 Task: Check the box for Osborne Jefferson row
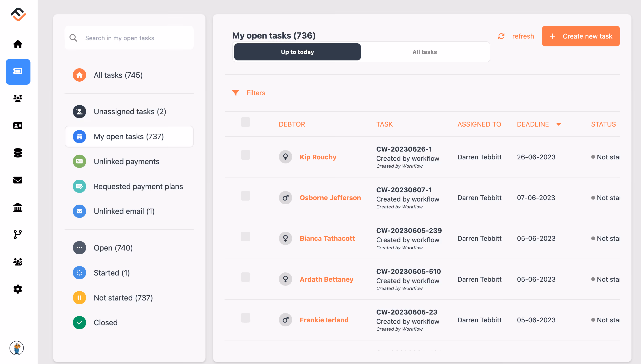click(246, 196)
